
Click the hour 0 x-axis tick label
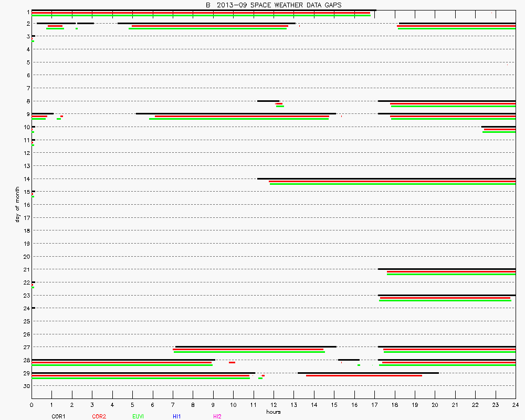pos(31,405)
